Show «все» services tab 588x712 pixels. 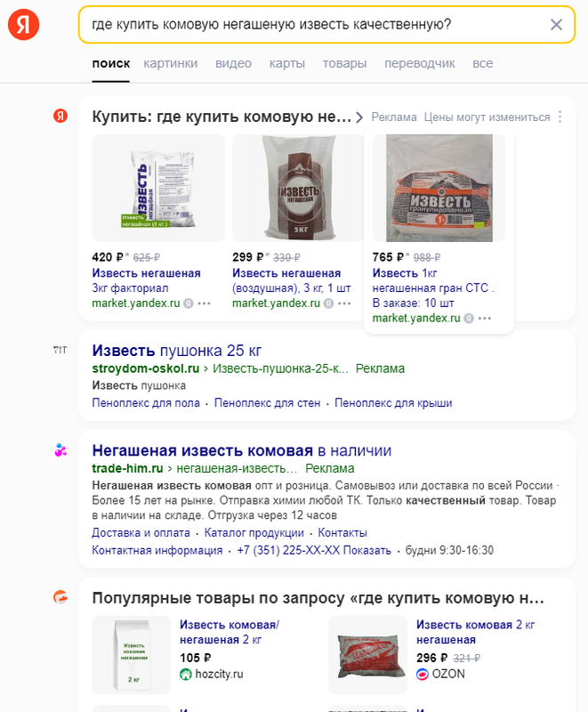pos(483,63)
